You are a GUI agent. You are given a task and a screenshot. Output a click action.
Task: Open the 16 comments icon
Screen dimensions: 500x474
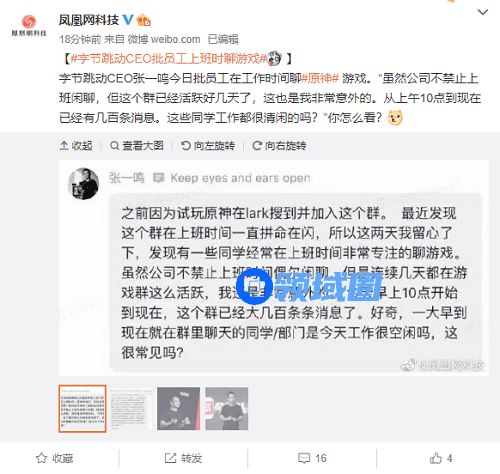click(312, 458)
